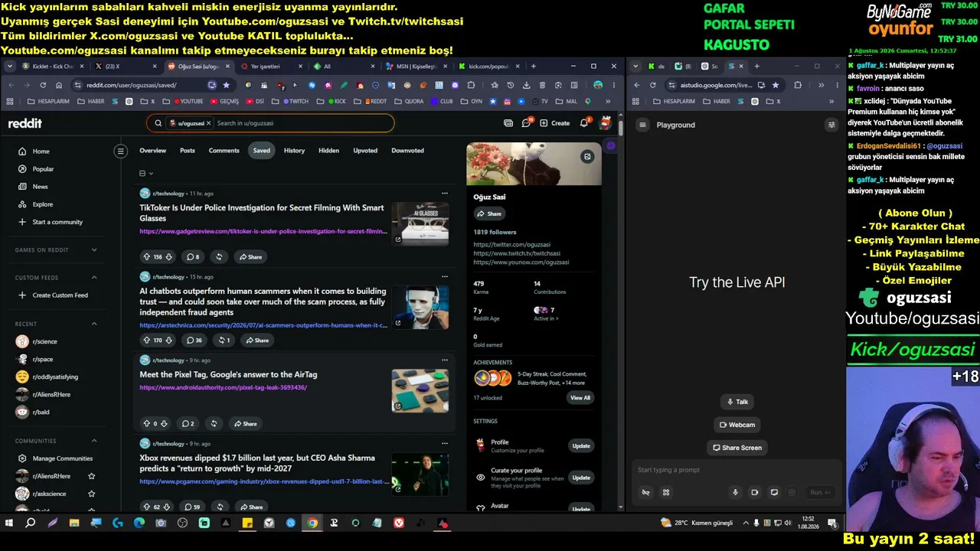
Task: Collapse the Reddit left sidebar
Action: point(120,152)
